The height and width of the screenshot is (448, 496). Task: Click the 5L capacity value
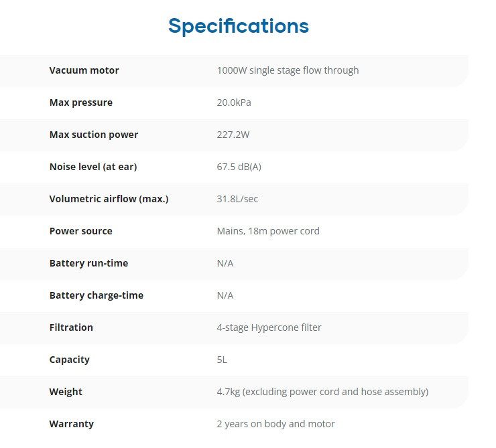222,360
